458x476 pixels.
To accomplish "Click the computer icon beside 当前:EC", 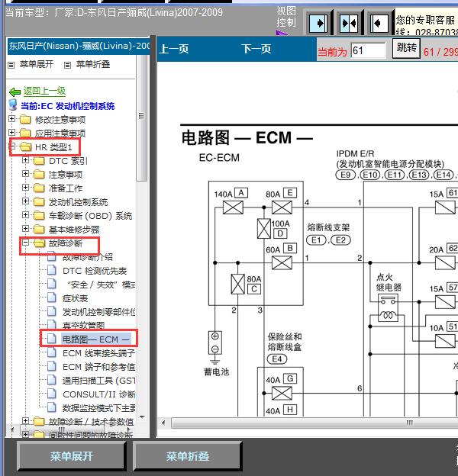I will (13, 105).
